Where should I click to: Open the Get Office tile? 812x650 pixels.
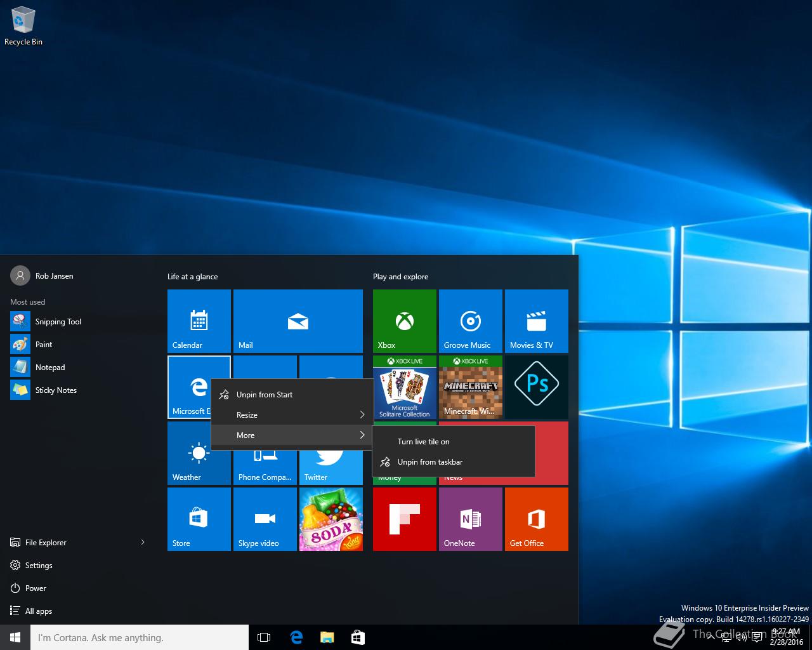click(x=536, y=519)
